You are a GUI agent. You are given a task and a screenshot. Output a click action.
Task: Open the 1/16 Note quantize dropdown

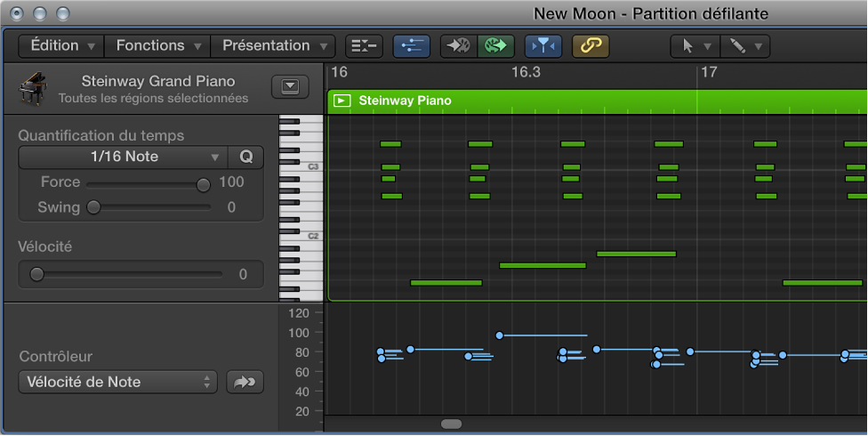point(124,157)
